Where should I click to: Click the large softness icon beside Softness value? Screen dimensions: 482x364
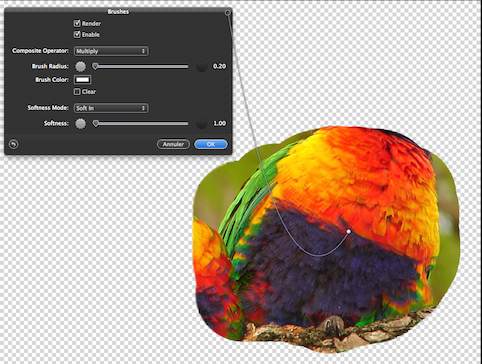[201, 124]
